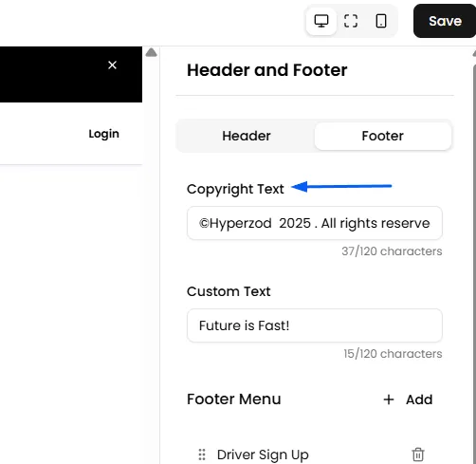This screenshot has width=476, height=464.
Task: Click the Footer Menu heading
Action: click(x=234, y=399)
